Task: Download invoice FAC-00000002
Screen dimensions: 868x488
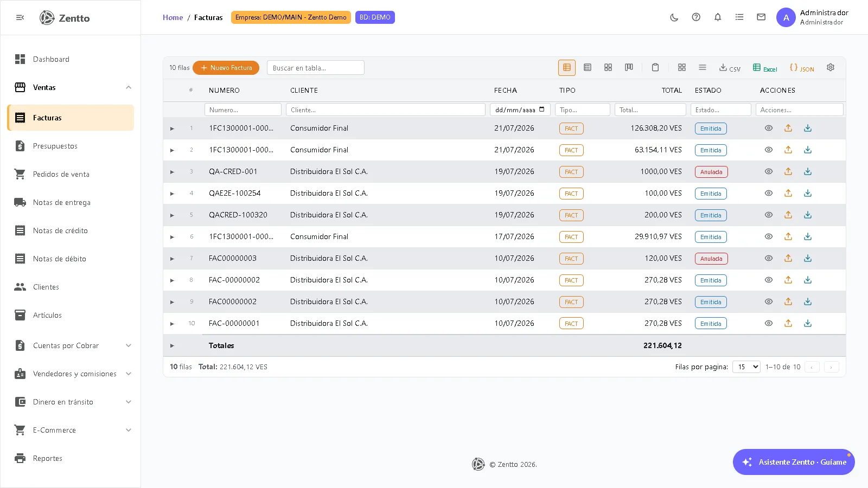Action: pyautogui.click(x=808, y=280)
